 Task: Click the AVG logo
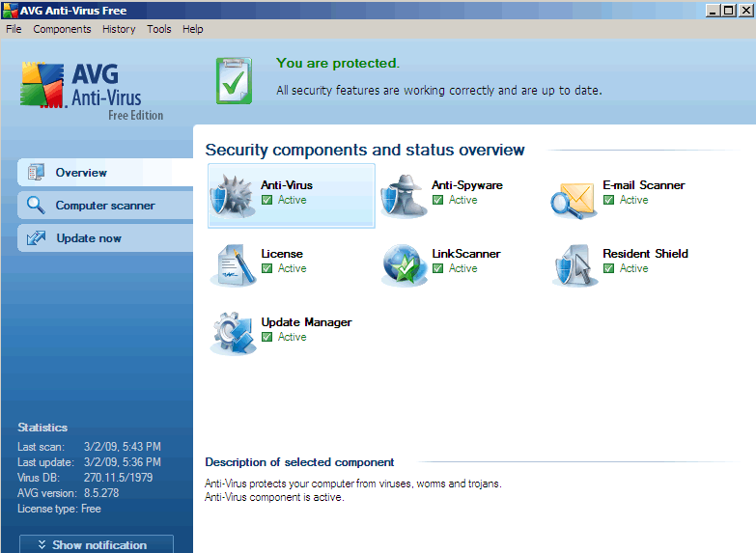pos(92,91)
